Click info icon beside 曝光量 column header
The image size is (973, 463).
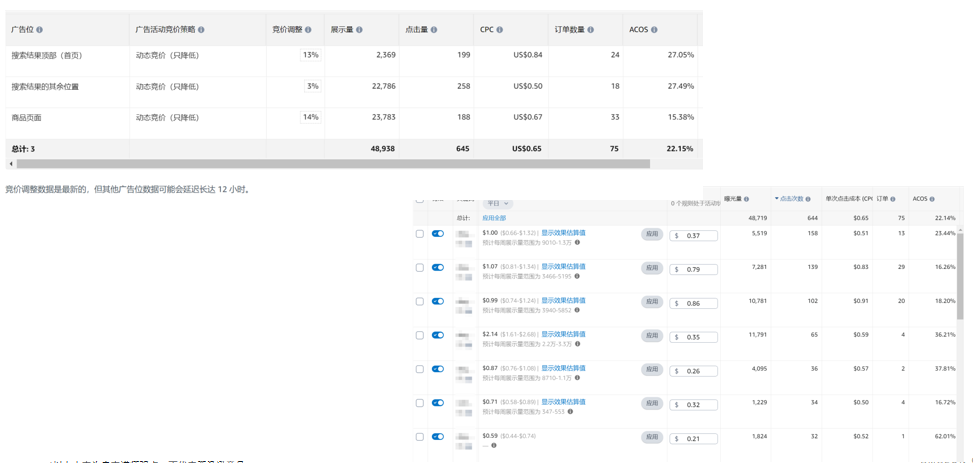point(746,199)
